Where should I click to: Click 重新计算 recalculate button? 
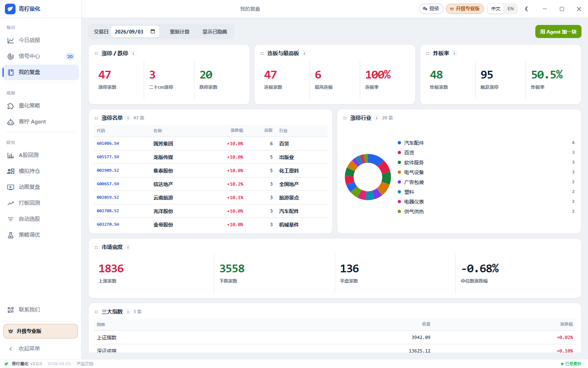click(180, 31)
